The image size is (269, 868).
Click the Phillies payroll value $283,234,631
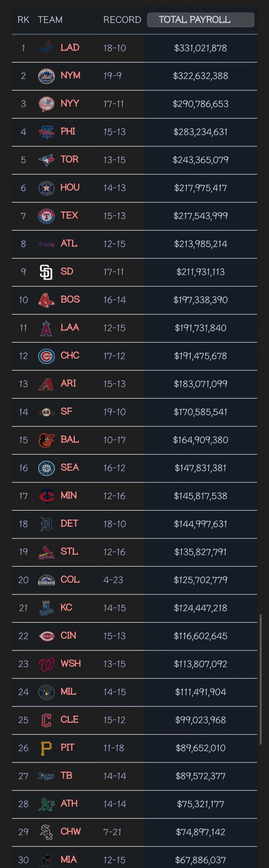pyautogui.click(x=201, y=132)
